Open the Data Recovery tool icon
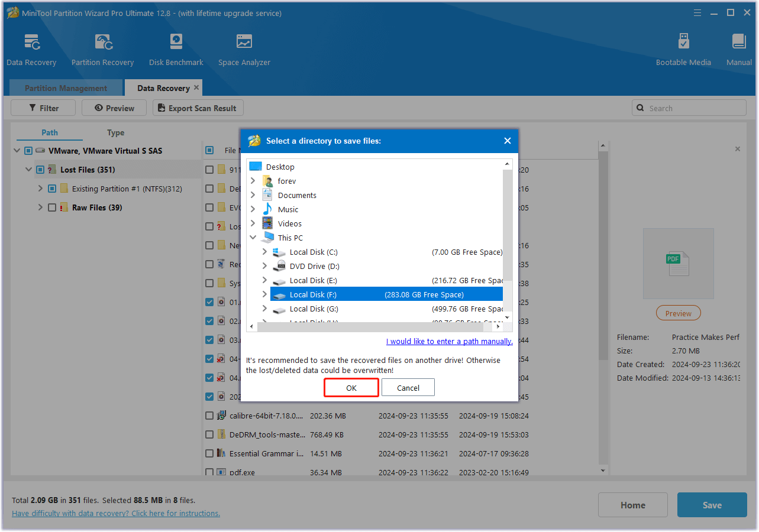This screenshot has height=532, width=759. pyautogui.click(x=31, y=43)
